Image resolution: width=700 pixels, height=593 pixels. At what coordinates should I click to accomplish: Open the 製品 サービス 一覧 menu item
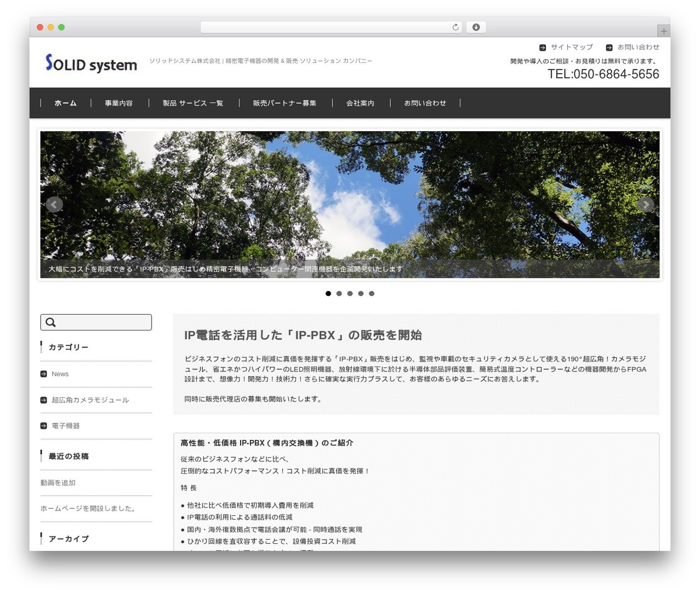point(193,103)
